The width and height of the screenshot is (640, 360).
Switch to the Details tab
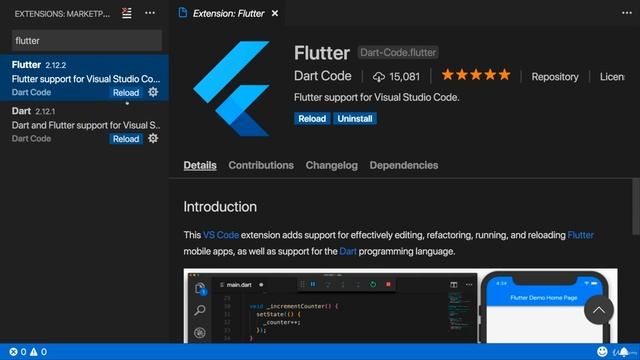[x=200, y=165]
